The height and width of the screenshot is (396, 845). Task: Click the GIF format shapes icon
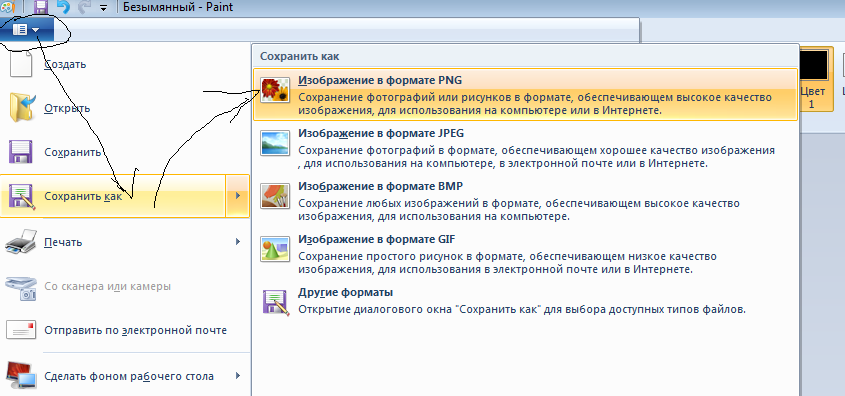click(x=275, y=248)
